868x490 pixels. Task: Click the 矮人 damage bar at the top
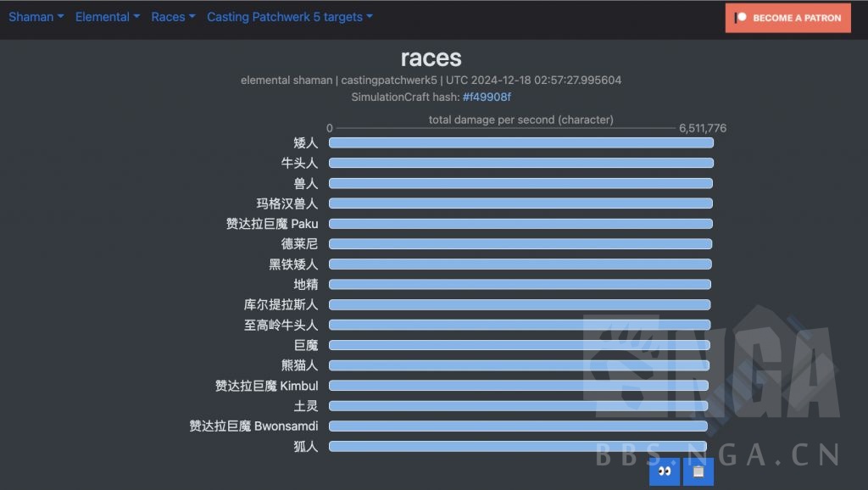(x=520, y=142)
